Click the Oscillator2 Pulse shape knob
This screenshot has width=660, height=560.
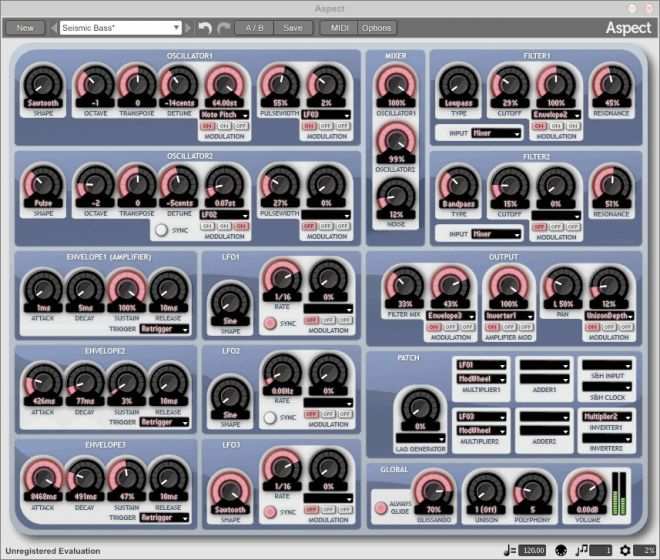[x=43, y=184]
